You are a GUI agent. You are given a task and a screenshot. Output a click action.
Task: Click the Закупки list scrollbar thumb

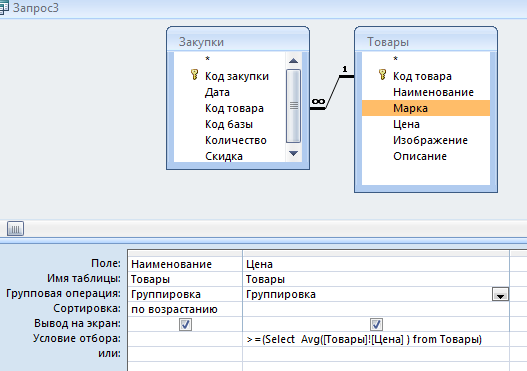click(293, 106)
